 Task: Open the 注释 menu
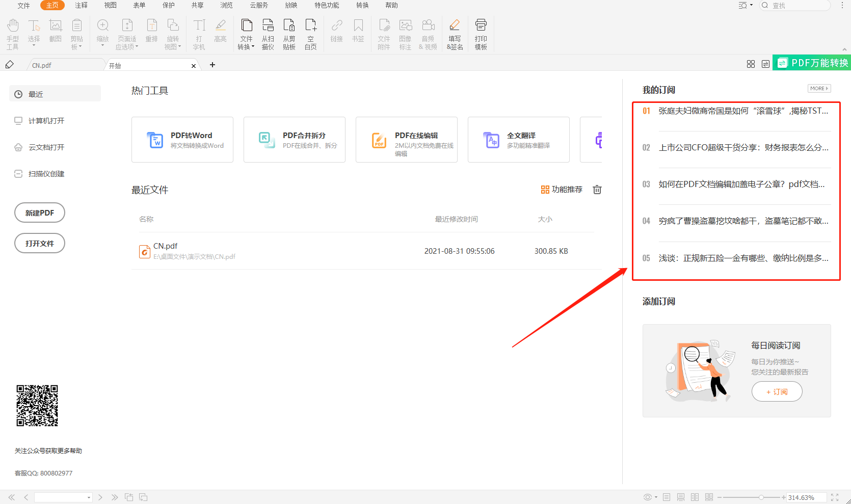click(81, 6)
